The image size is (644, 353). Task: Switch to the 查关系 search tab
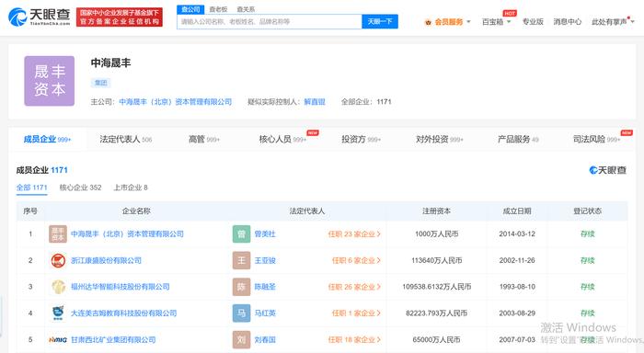(x=246, y=9)
